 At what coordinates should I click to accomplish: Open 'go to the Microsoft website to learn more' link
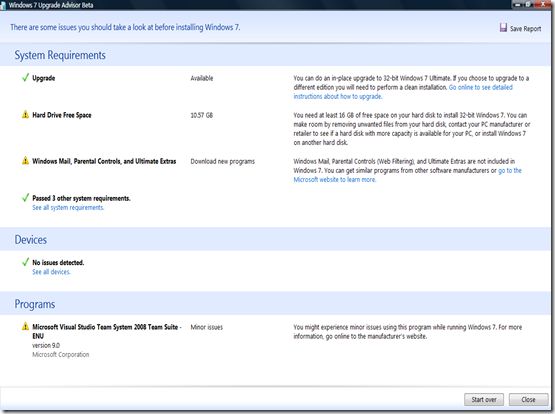pos(407,175)
